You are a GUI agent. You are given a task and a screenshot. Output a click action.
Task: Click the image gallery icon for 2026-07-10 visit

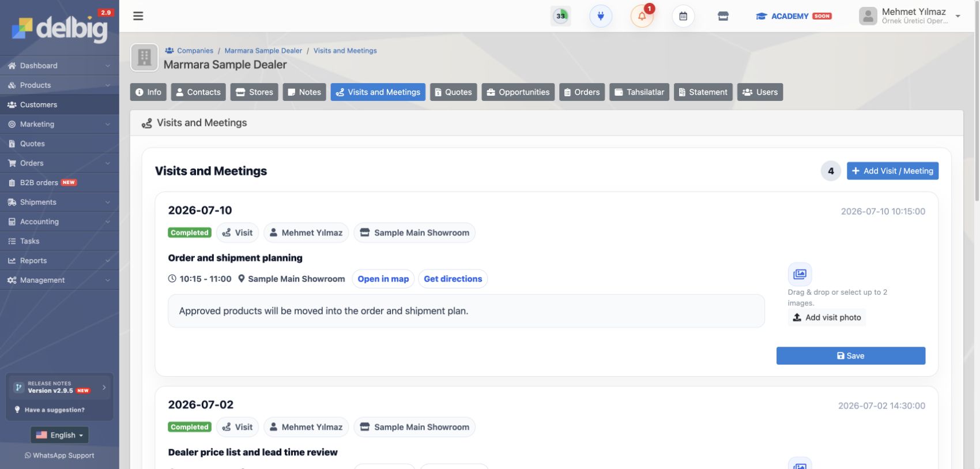click(800, 274)
